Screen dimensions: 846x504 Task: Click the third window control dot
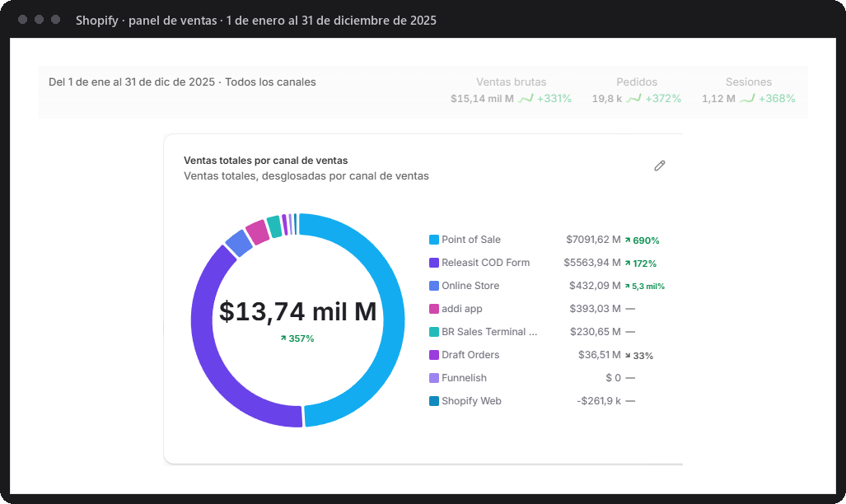(x=55, y=20)
